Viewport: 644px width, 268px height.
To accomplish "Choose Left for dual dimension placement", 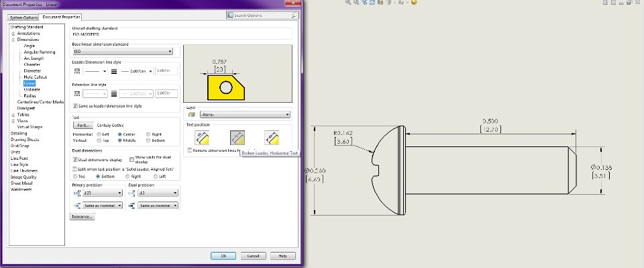I will point(155,177).
